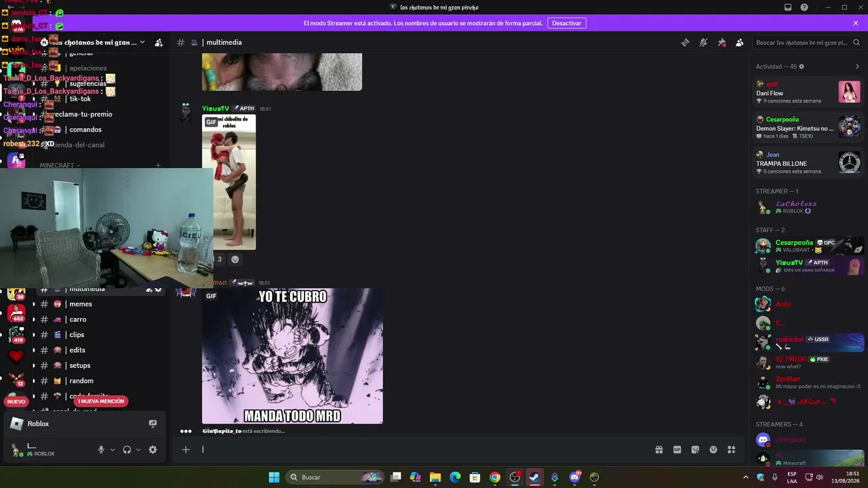The height and width of the screenshot is (488, 868).
Task: Open the emoji picker icon
Action: click(x=713, y=449)
